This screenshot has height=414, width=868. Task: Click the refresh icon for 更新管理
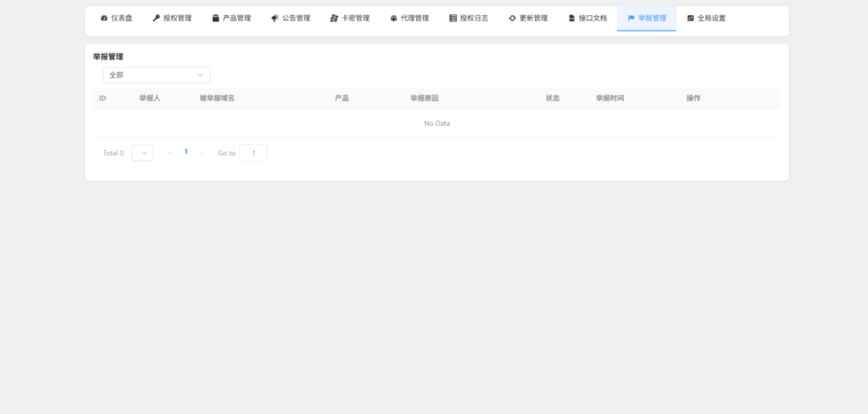512,18
